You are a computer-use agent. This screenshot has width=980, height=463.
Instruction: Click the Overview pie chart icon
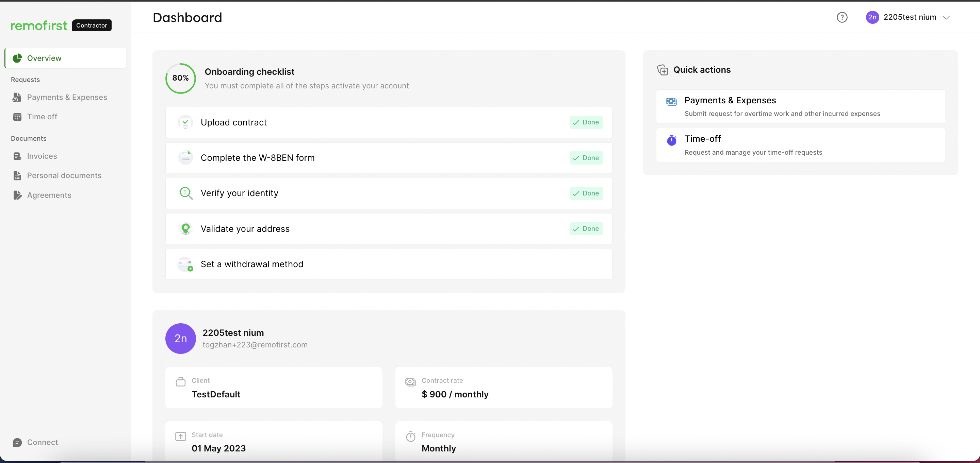coord(17,58)
